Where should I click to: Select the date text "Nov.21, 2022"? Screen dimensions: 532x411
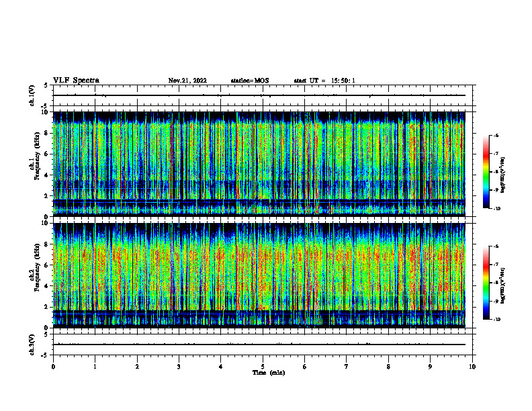pyautogui.click(x=187, y=81)
